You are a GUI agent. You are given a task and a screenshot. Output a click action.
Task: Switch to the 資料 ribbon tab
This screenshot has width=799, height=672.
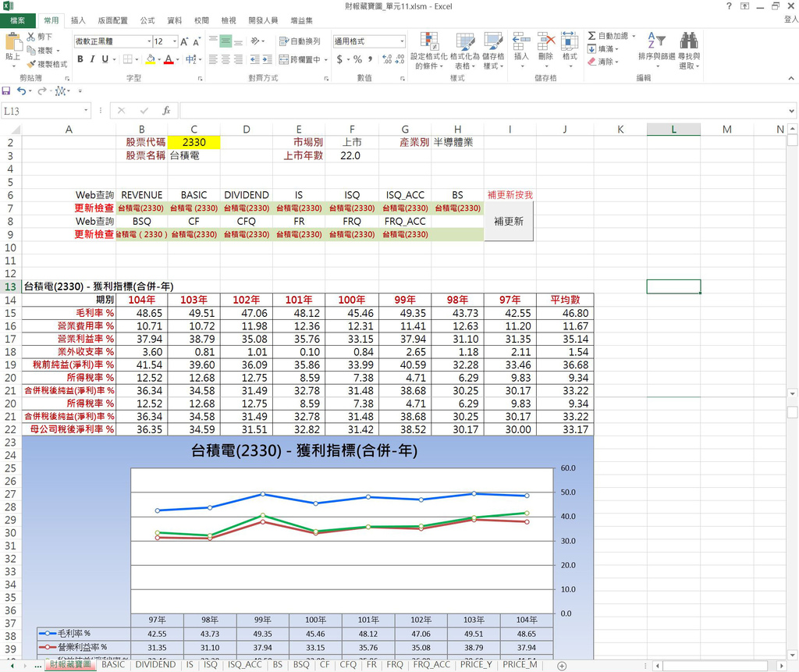174,20
